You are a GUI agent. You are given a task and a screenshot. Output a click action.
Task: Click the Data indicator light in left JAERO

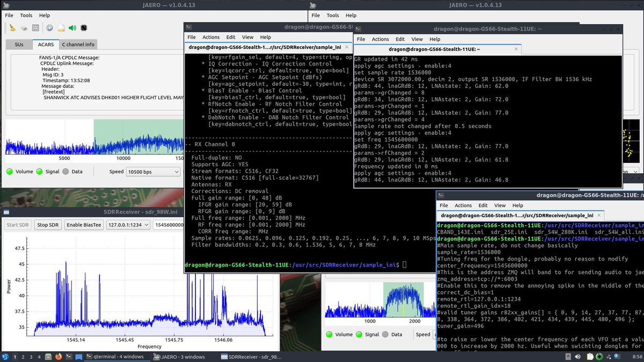[x=65, y=172]
